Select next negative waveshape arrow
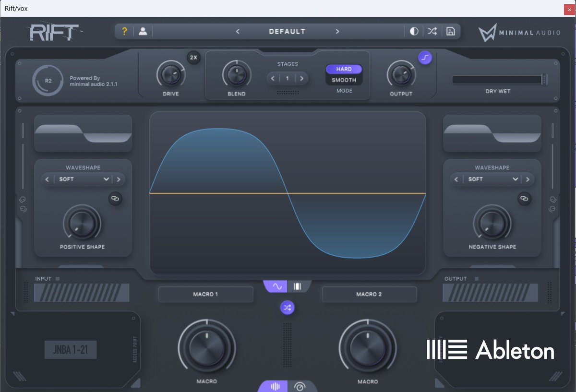The width and height of the screenshot is (576, 392). point(528,179)
